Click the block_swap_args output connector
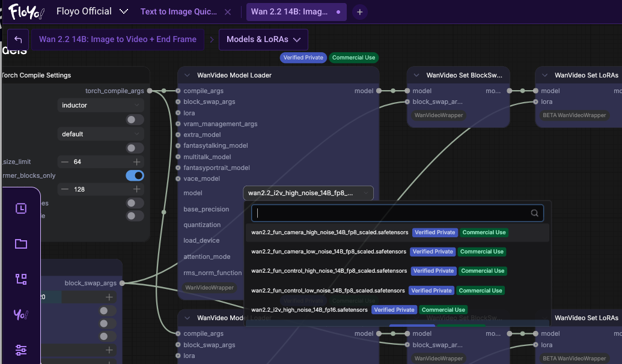Image resolution: width=622 pixels, height=364 pixels. tap(122, 283)
